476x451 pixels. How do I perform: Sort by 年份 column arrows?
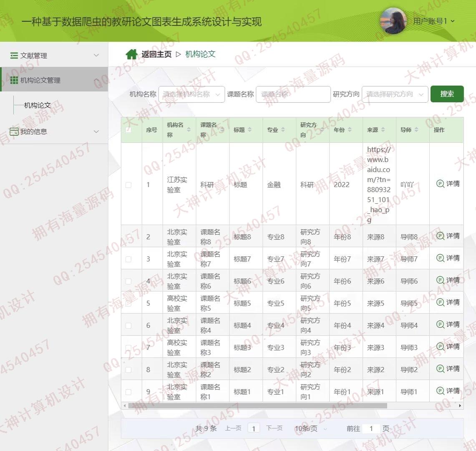(350, 129)
